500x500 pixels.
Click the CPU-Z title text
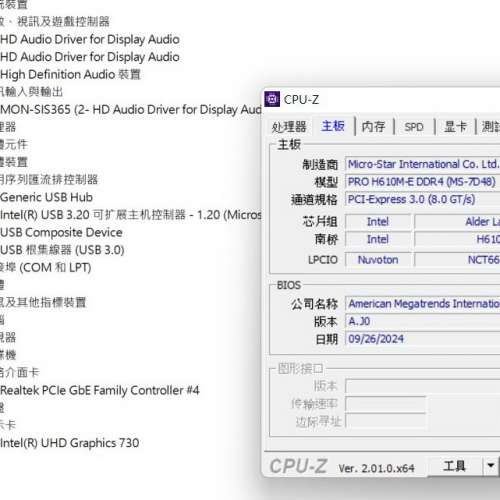point(301,100)
